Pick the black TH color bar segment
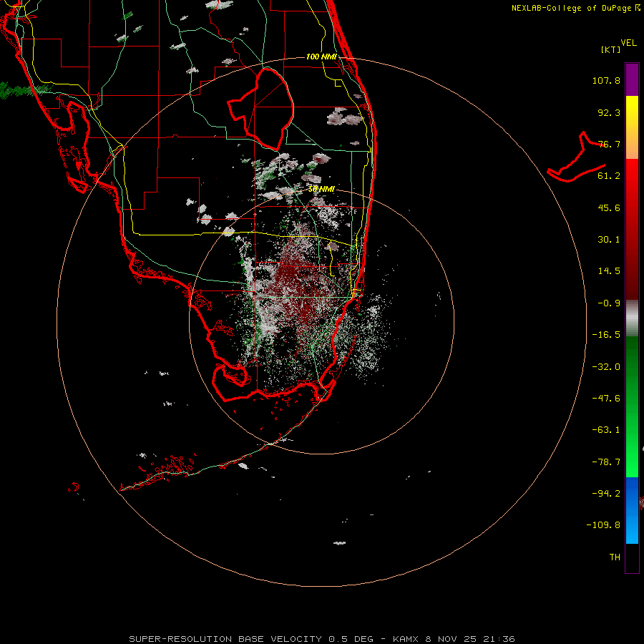This screenshot has height=644, width=644. coord(632,557)
